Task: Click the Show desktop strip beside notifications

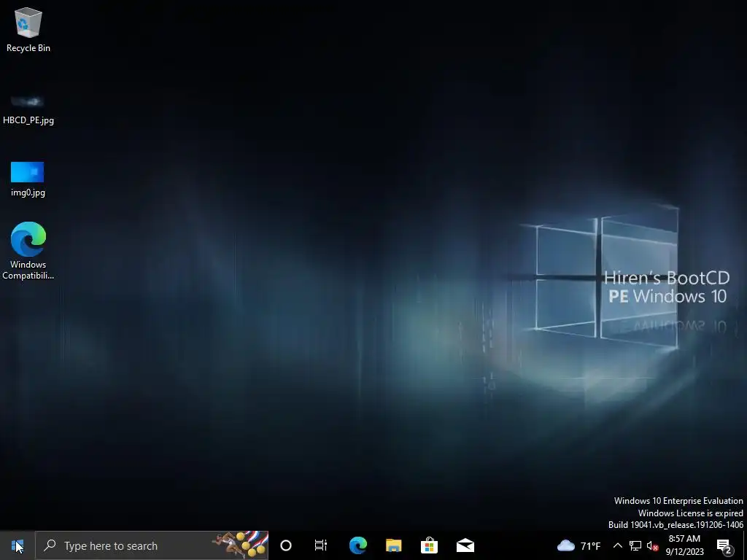Action: click(745, 545)
